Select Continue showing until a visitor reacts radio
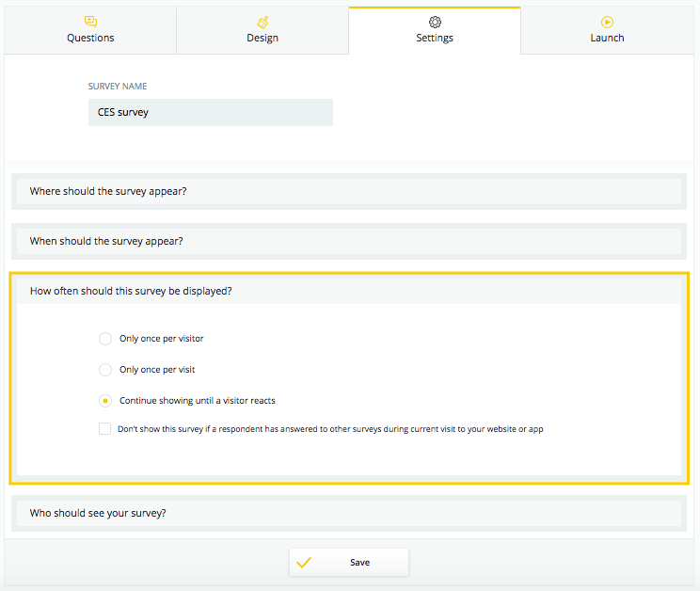 (105, 401)
